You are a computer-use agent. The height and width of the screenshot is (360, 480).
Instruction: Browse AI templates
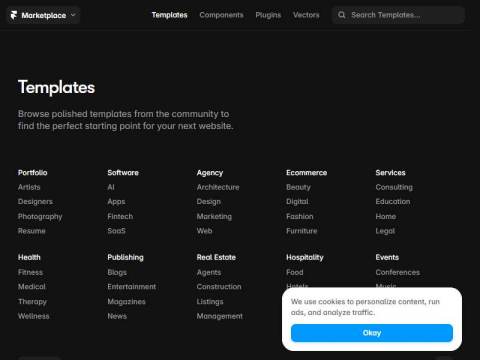tap(111, 187)
